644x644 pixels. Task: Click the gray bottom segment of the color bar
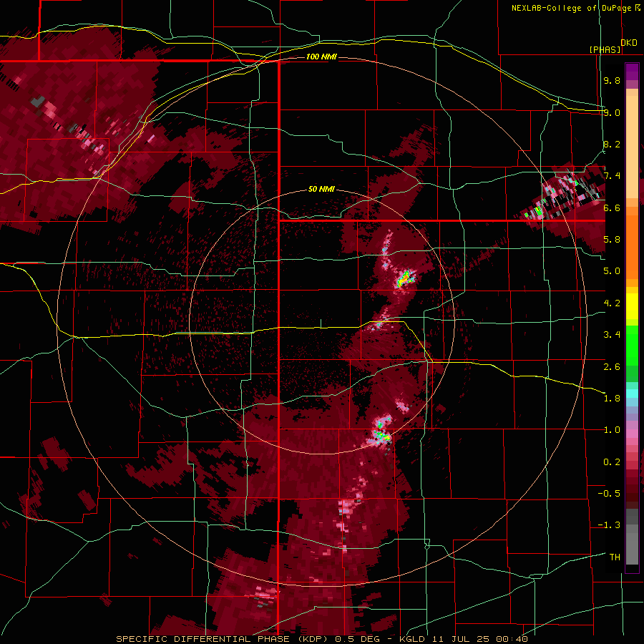tap(632, 546)
